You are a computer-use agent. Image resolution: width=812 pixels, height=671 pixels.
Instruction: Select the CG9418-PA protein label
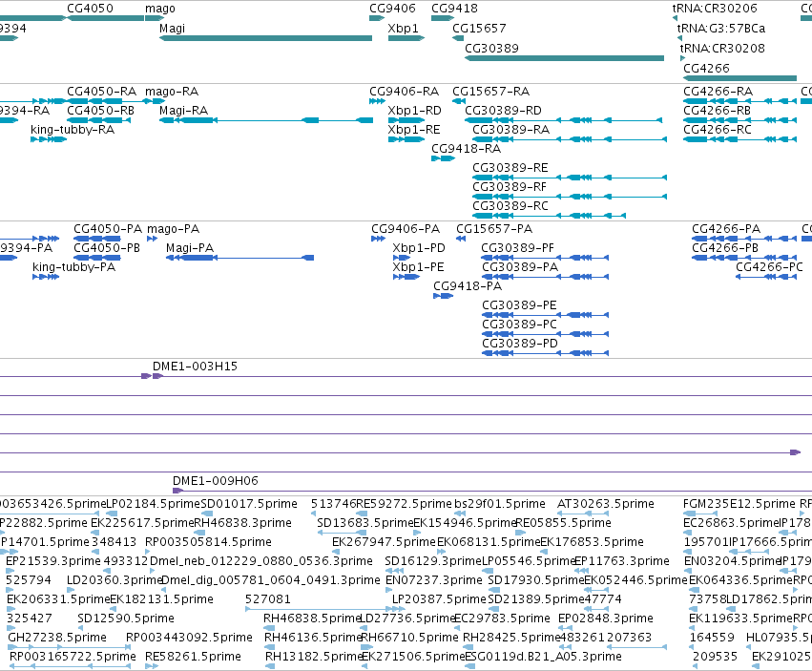468,286
